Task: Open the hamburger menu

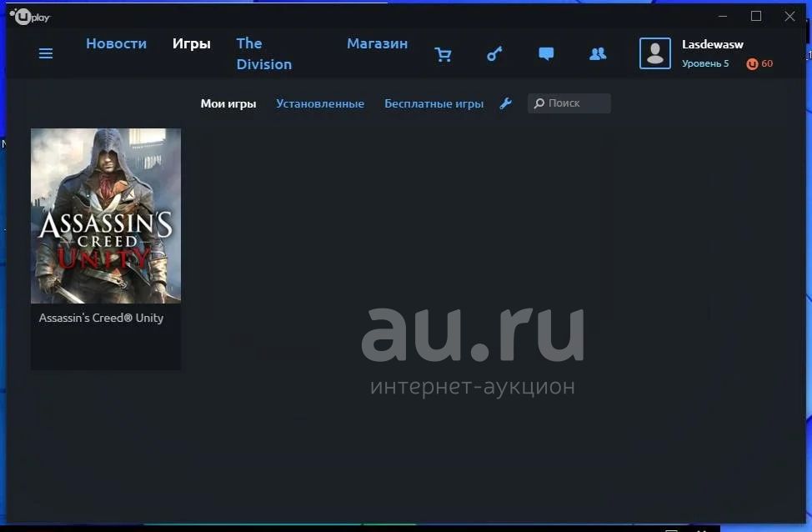Action: point(46,53)
